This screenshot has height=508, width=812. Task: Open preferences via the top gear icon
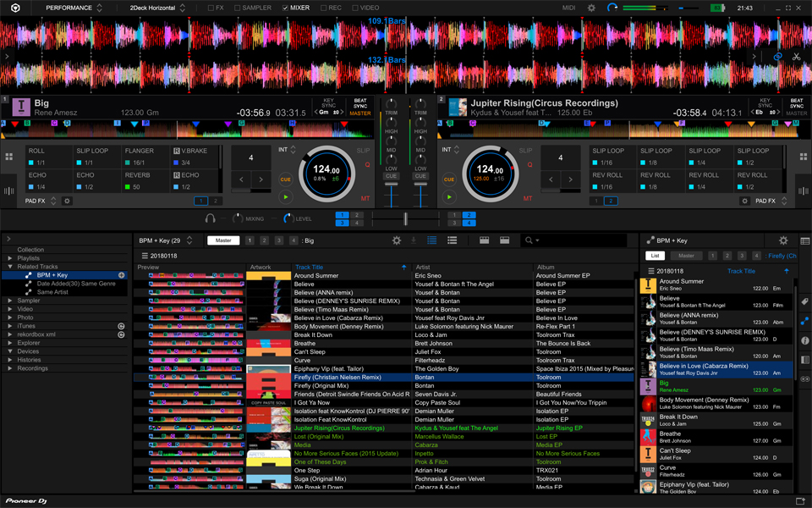(x=591, y=8)
